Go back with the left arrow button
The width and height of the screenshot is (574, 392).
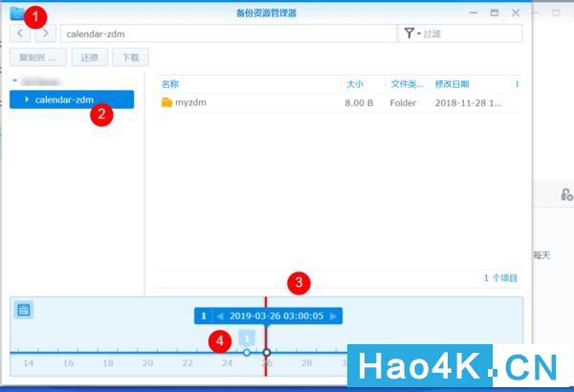coord(20,33)
